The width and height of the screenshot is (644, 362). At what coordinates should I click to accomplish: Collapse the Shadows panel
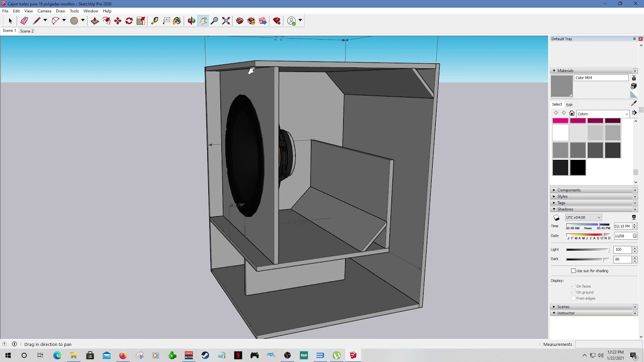pos(554,209)
